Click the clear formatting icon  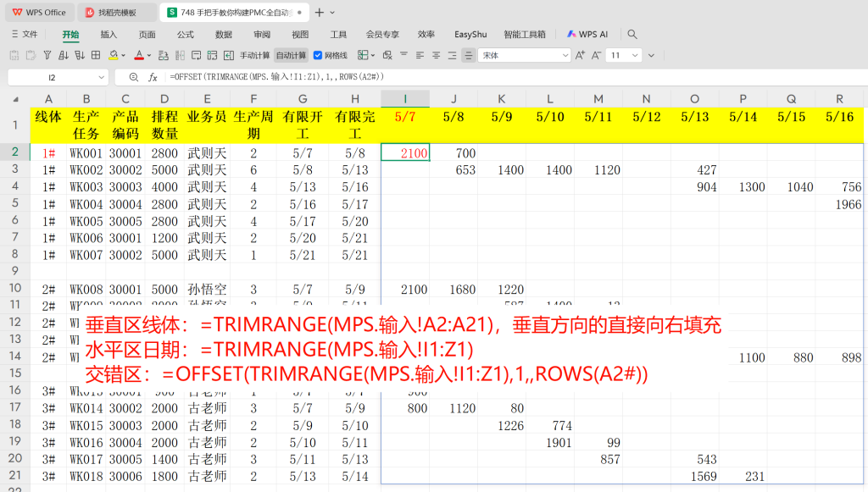pyautogui.click(x=387, y=55)
